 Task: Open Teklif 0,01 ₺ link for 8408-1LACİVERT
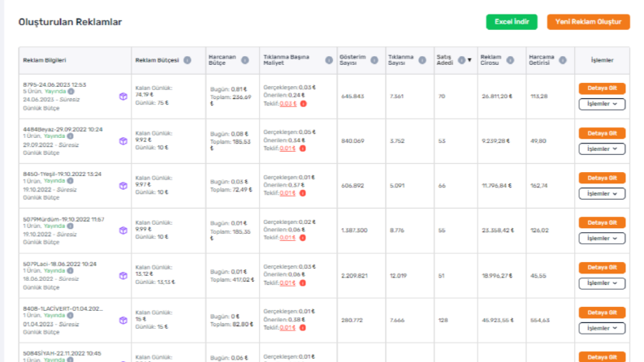tap(287, 328)
